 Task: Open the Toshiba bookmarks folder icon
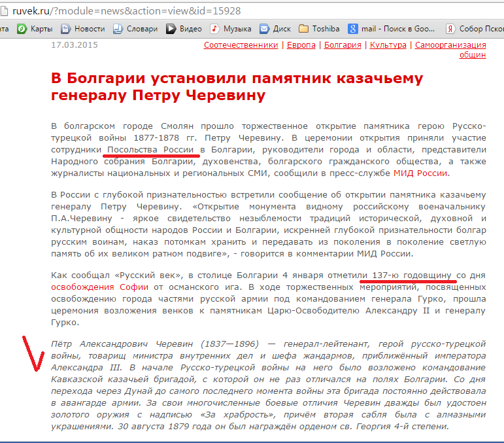[x=303, y=29]
